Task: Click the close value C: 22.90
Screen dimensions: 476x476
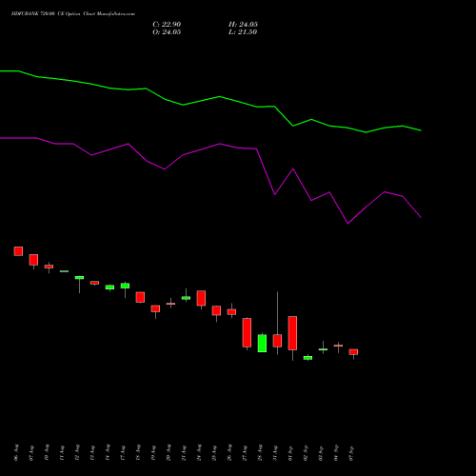Action: point(167,25)
